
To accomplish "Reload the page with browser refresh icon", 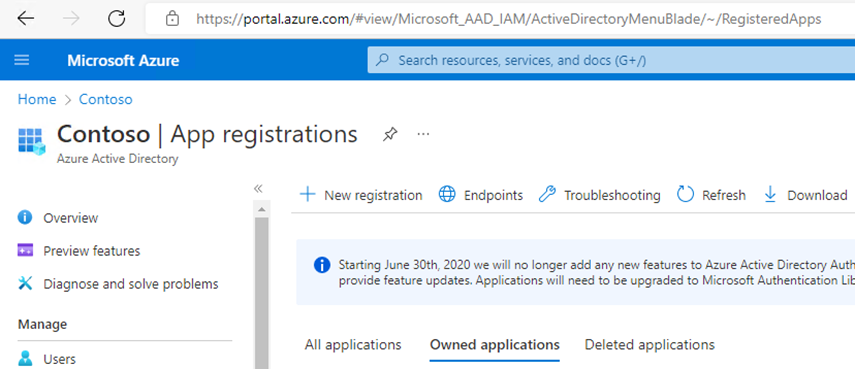I will [117, 19].
